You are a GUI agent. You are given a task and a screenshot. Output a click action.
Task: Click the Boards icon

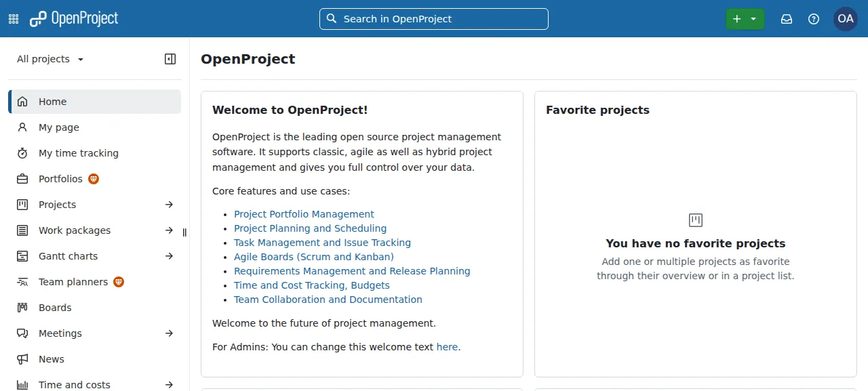tap(22, 308)
